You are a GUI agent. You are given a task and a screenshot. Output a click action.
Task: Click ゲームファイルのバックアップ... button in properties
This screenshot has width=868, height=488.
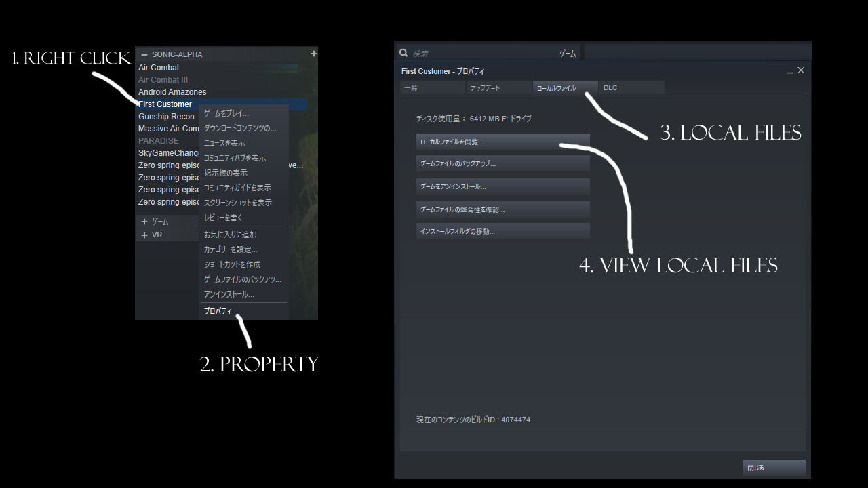coord(503,164)
